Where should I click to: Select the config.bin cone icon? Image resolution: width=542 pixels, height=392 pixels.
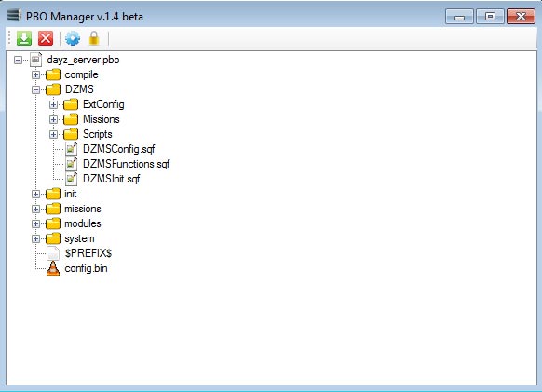coord(53,268)
